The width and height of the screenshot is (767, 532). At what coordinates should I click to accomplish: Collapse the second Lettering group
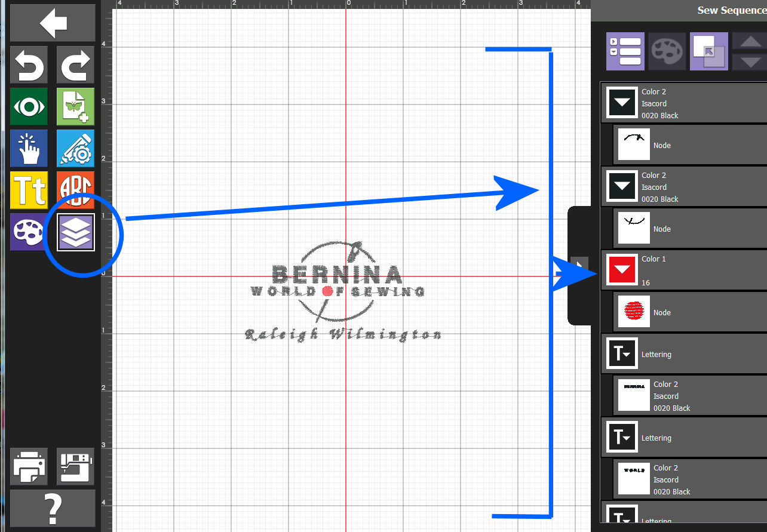click(622, 437)
